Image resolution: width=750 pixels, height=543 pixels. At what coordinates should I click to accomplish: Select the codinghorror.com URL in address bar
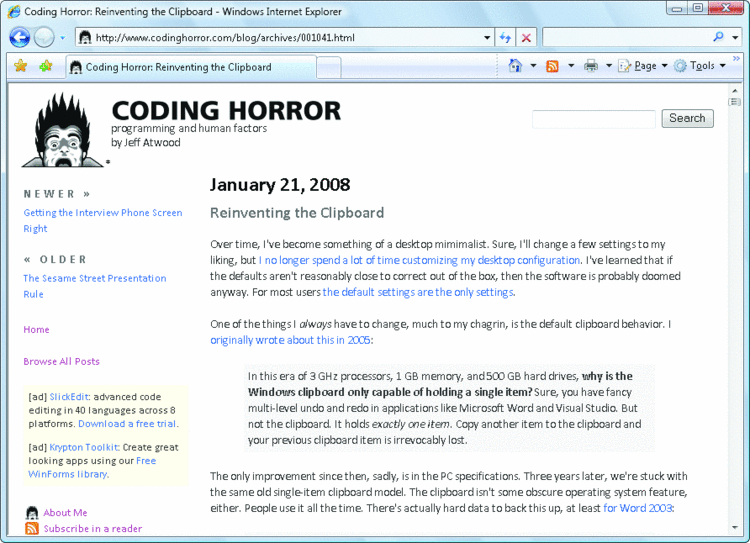pyautogui.click(x=225, y=38)
